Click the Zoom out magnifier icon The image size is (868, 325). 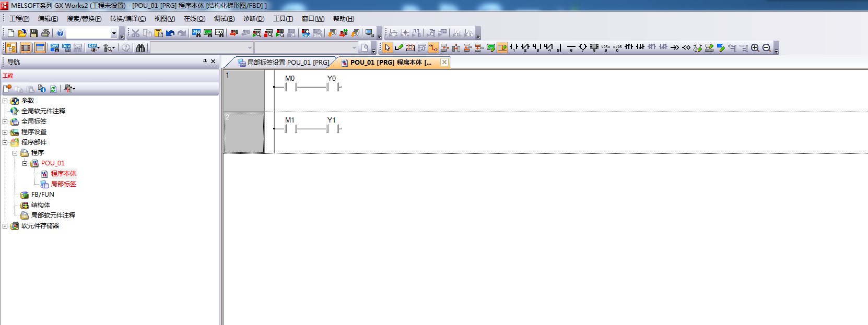coord(767,48)
